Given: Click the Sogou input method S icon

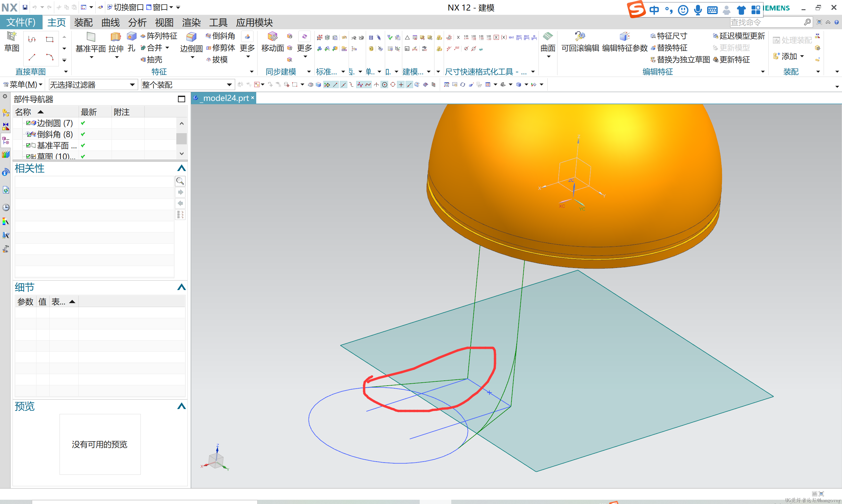Looking at the screenshot, I should [x=636, y=10].
